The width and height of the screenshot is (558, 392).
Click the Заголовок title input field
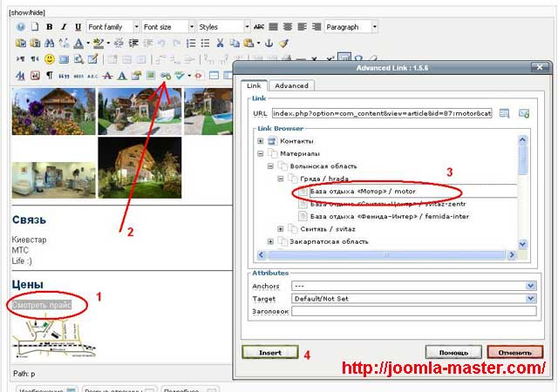[413, 311]
